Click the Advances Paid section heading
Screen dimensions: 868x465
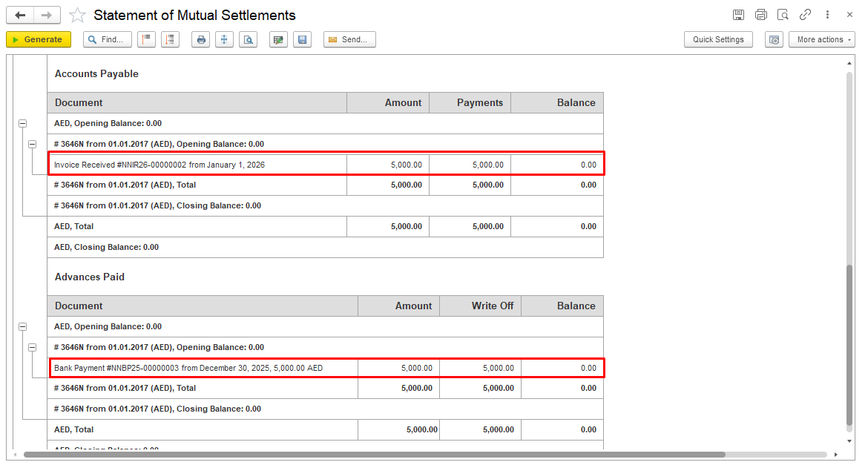(90, 277)
